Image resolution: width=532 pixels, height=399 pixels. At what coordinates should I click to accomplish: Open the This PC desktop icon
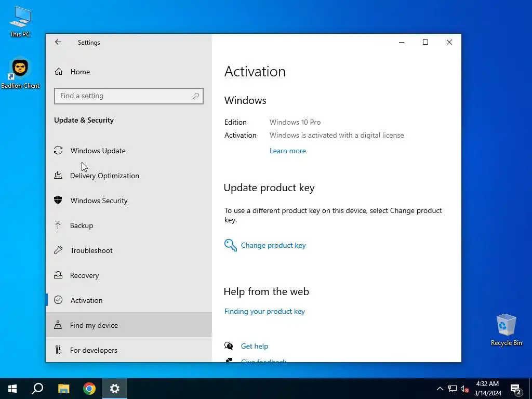point(20,21)
